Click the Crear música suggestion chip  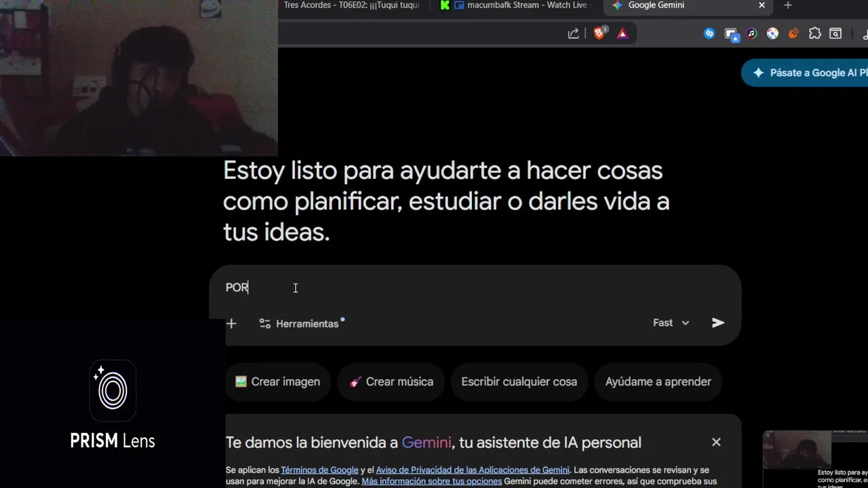[x=391, y=382]
